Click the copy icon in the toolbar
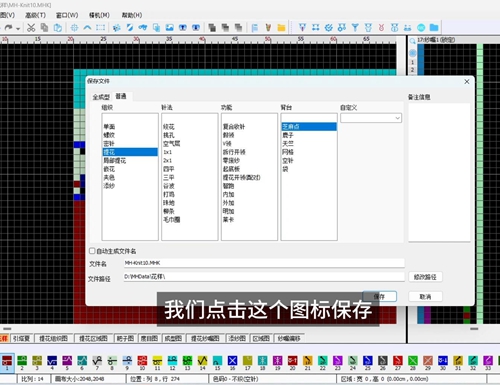This screenshot has height=385, width=500. pyautogui.click(x=44, y=28)
